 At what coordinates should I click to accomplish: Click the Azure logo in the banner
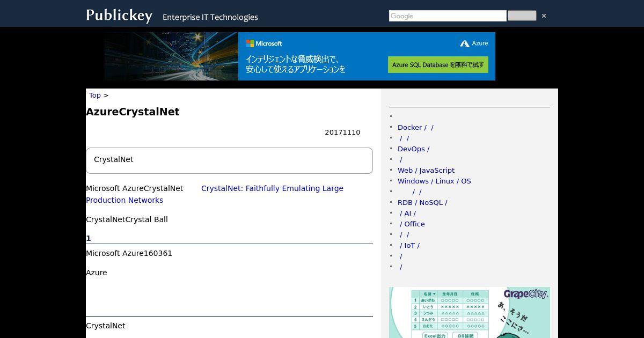tap(474, 43)
